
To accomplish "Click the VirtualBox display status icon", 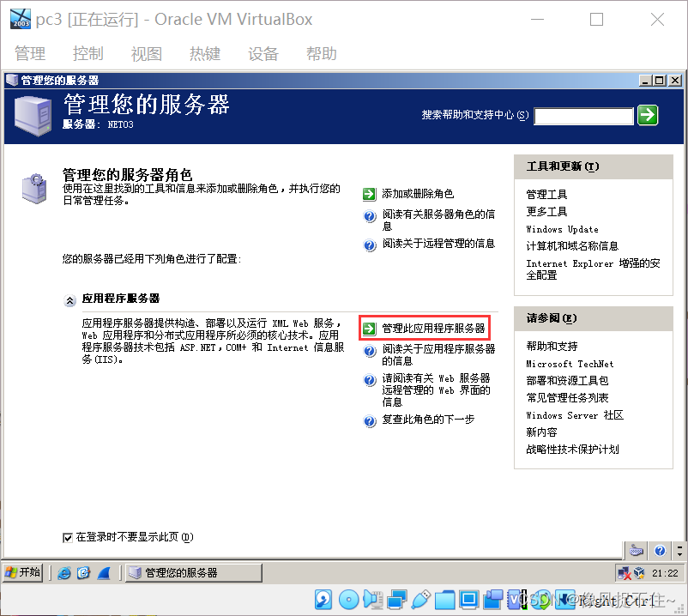I will click(469, 600).
